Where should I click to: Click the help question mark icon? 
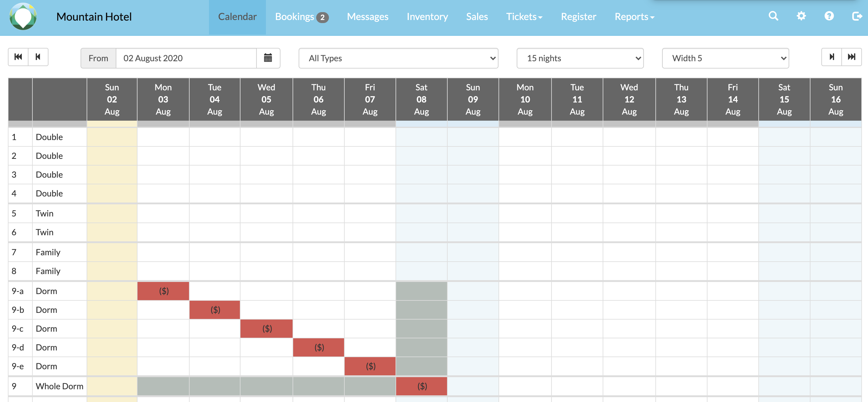click(829, 16)
